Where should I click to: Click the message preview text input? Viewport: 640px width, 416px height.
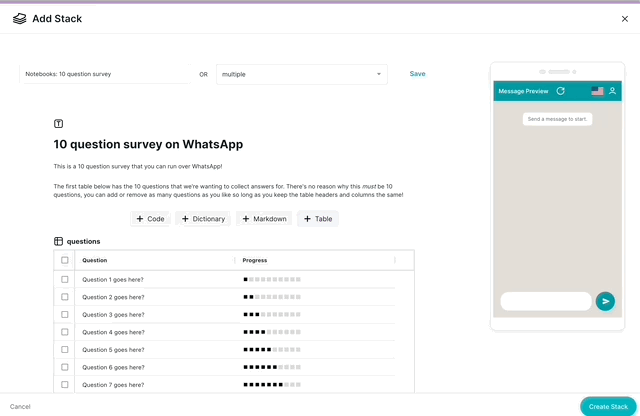click(x=546, y=301)
